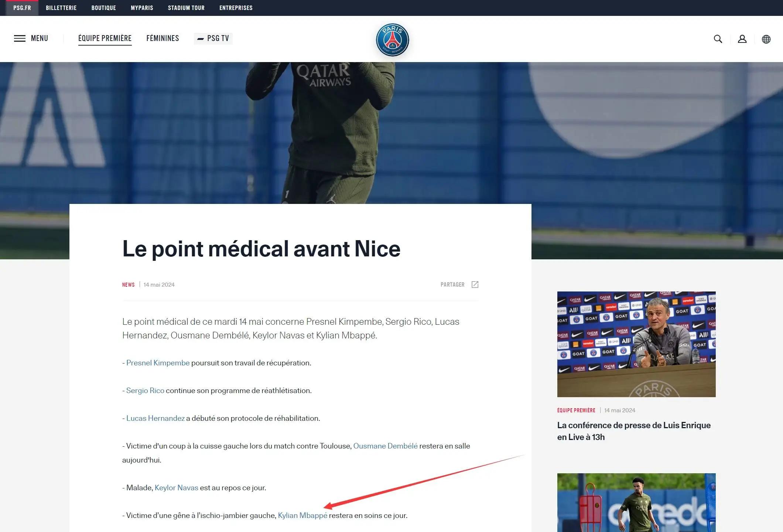Viewport: 783px width, 532px height.
Task: Follow the Presnel Kimpembe player link
Action: pos(158,363)
